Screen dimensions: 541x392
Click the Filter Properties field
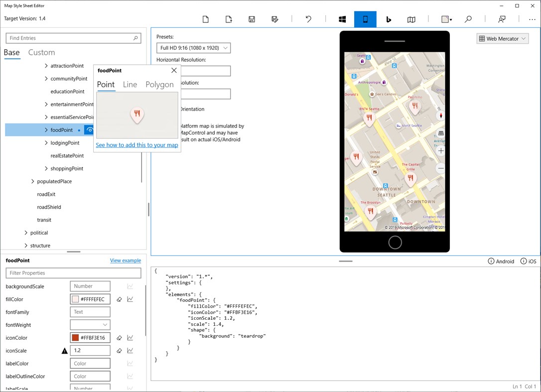[74, 273]
